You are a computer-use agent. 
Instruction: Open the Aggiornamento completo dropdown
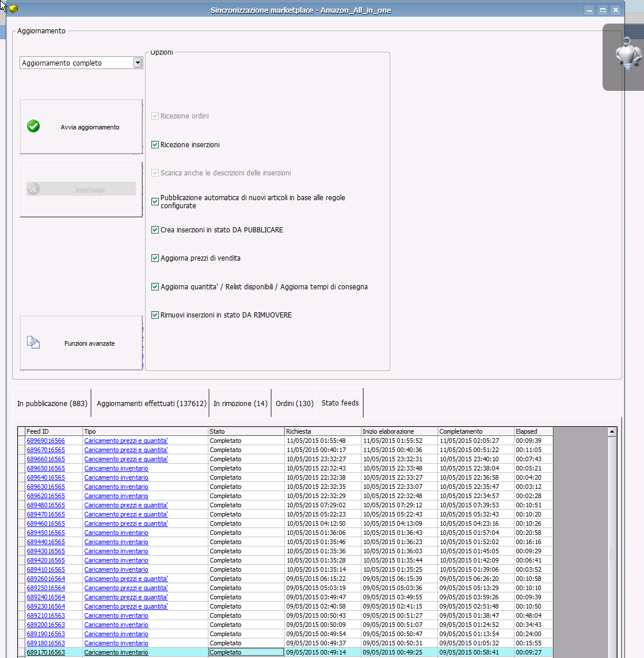click(138, 63)
